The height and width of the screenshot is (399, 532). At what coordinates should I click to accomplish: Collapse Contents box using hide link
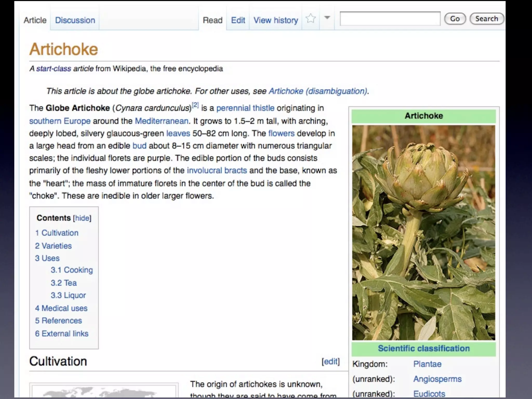pyautogui.click(x=82, y=218)
